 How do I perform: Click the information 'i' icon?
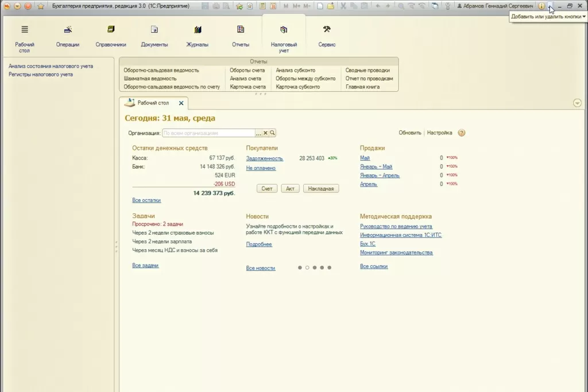pos(541,6)
